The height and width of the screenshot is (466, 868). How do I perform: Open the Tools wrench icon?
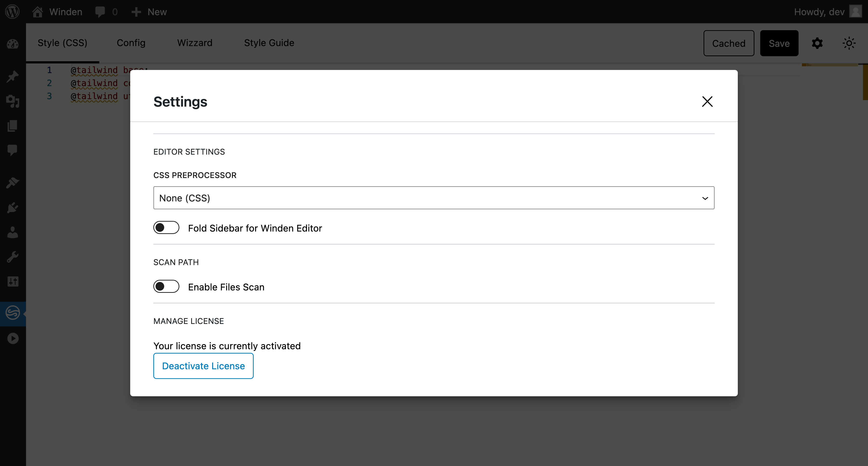tap(13, 257)
